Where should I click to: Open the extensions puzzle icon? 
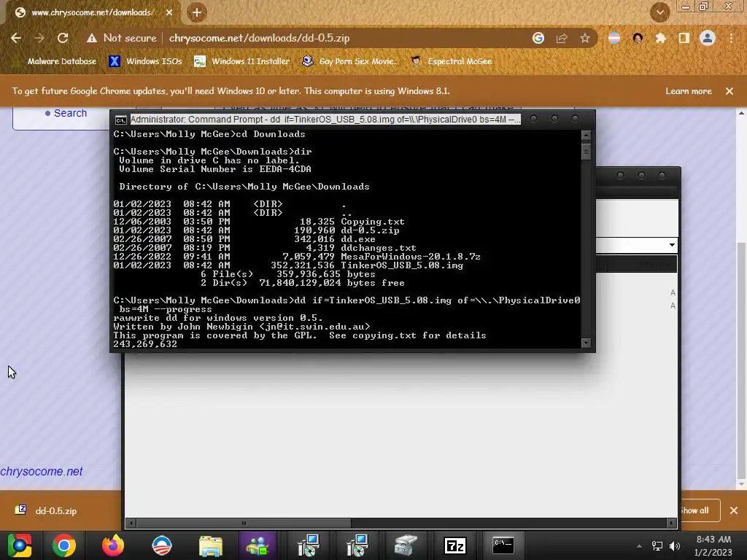pyautogui.click(x=660, y=38)
